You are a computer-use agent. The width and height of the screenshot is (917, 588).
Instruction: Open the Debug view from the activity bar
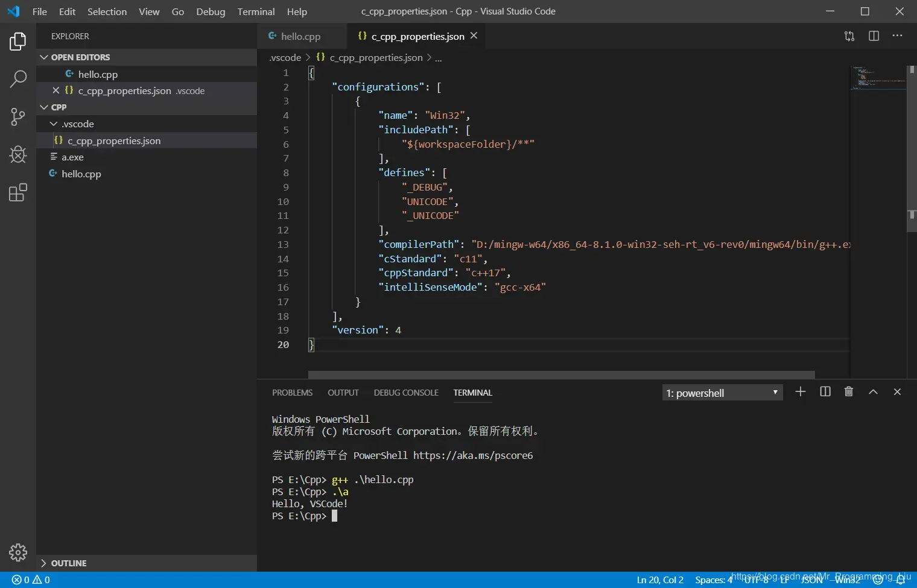(18, 154)
